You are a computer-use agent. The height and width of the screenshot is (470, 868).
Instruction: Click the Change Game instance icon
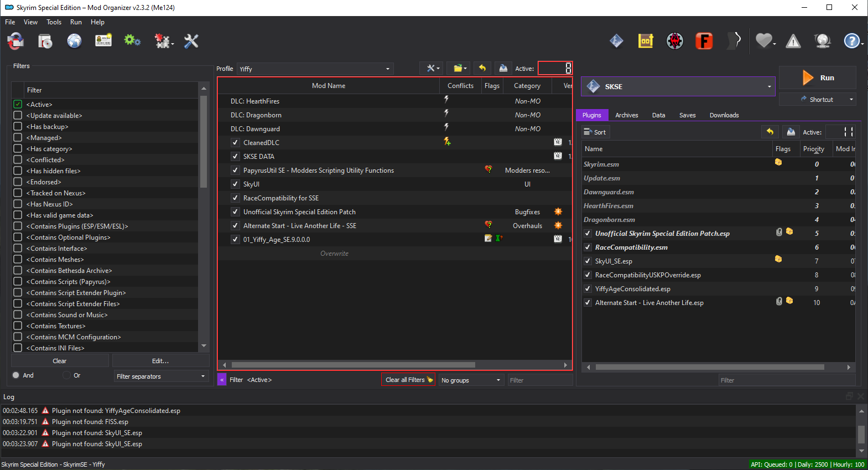(15, 41)
